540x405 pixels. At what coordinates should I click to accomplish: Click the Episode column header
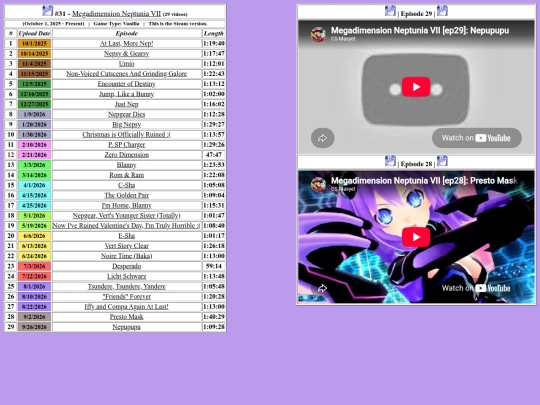(x=126, y=33)
